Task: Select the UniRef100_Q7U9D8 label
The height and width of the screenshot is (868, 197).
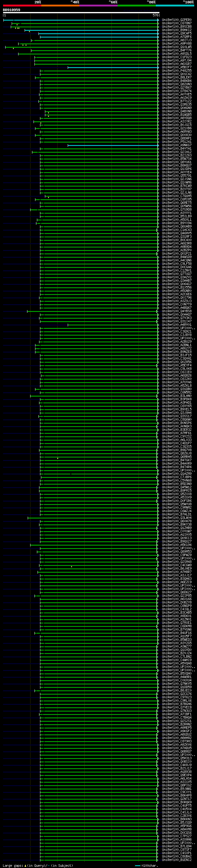Action: 177,210
